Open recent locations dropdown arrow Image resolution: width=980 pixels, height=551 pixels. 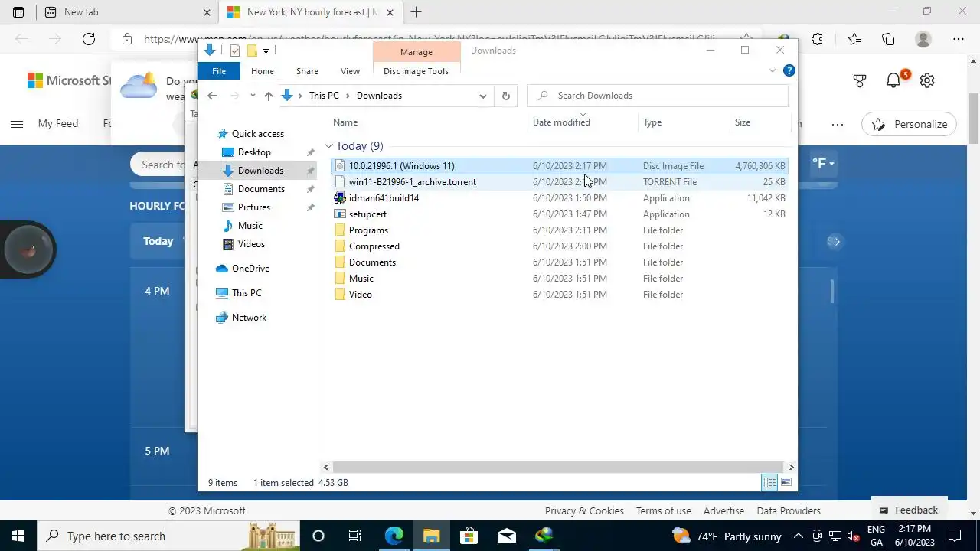(x=253, y=96)
